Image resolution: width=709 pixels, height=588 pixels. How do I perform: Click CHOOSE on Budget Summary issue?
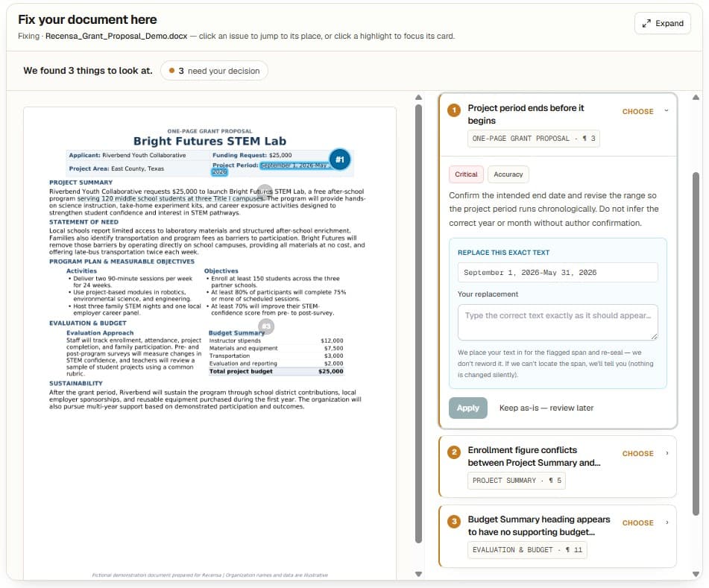coord(637,522)
